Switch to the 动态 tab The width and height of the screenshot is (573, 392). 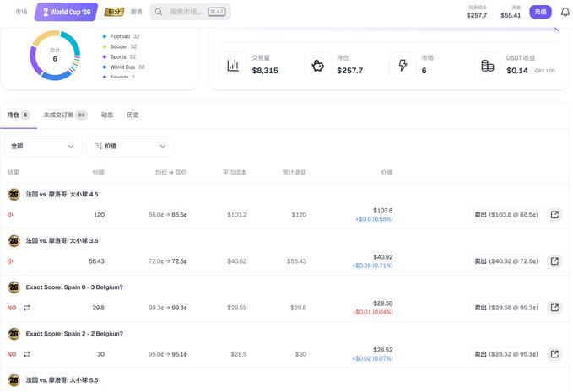coord(107,115)
